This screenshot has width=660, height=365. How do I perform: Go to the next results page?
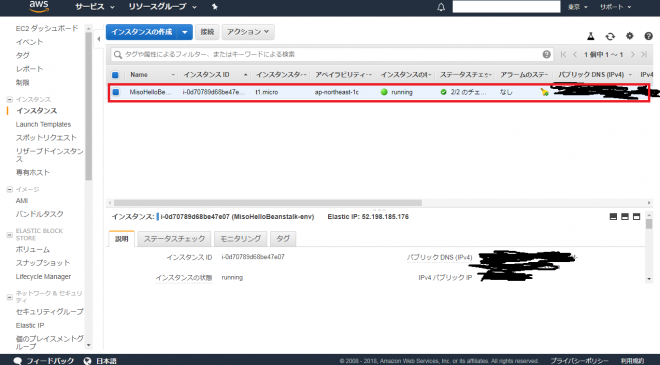[632, 54]
